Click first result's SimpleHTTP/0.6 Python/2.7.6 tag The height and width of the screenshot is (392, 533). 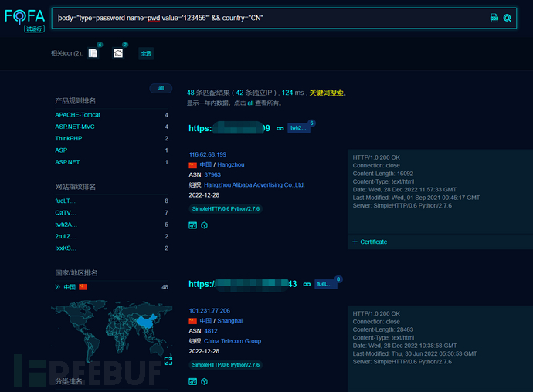click(x=226, y=208)
